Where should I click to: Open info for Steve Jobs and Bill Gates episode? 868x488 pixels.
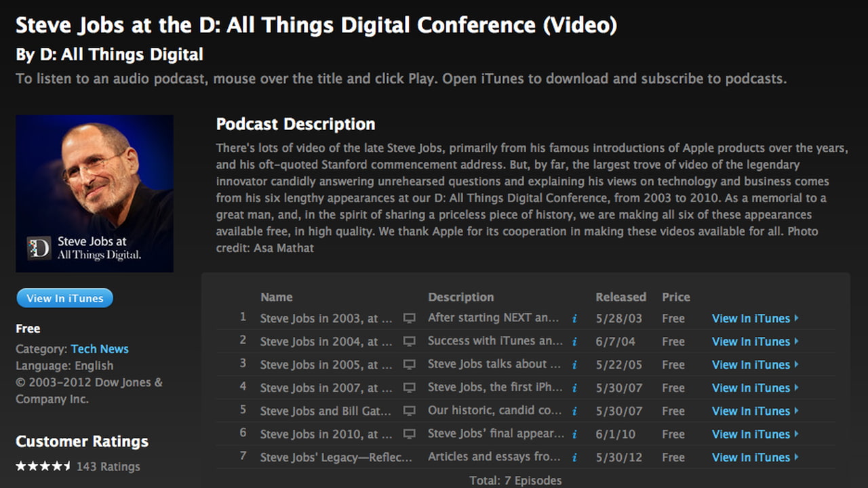574,411
